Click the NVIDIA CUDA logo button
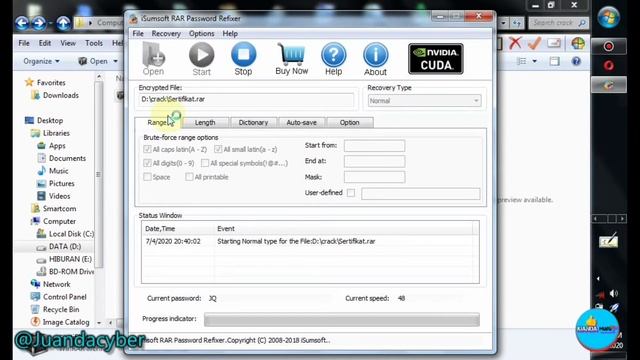The width and height of the screenshot is (640, 360). click(x=436, y=59)
